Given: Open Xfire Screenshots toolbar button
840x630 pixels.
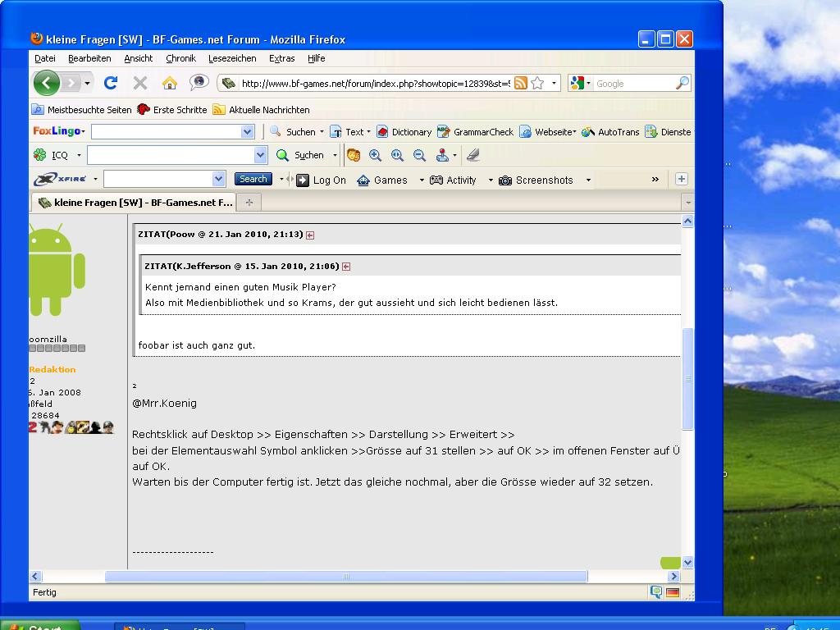Looking at the screenshot, I should pos(536,180).
